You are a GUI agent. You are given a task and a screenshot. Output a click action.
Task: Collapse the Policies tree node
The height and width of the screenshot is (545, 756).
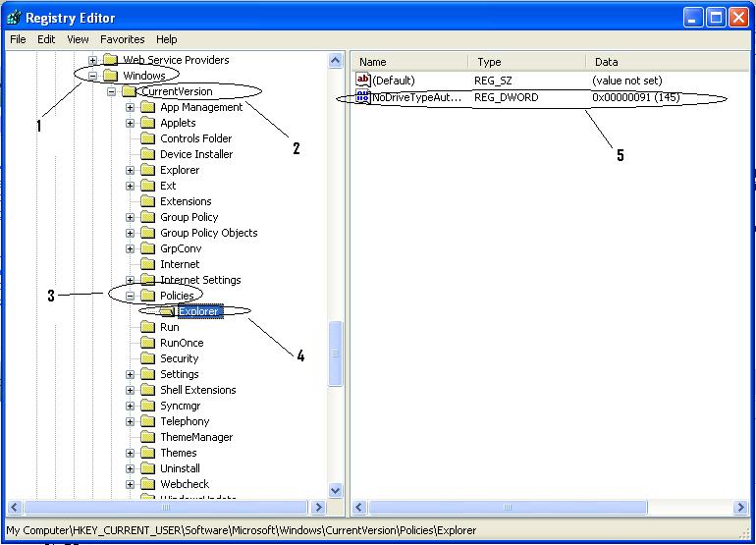130,296
